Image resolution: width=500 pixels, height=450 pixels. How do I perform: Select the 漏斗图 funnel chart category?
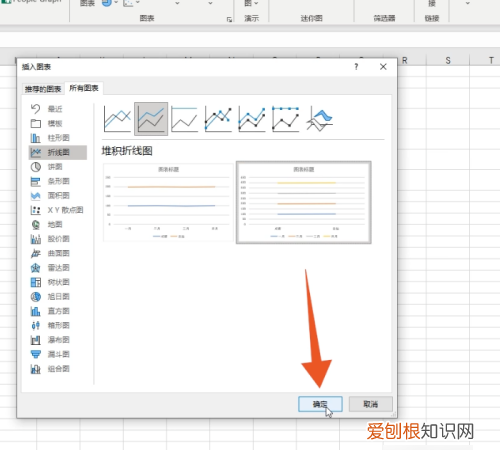(57, 354)
